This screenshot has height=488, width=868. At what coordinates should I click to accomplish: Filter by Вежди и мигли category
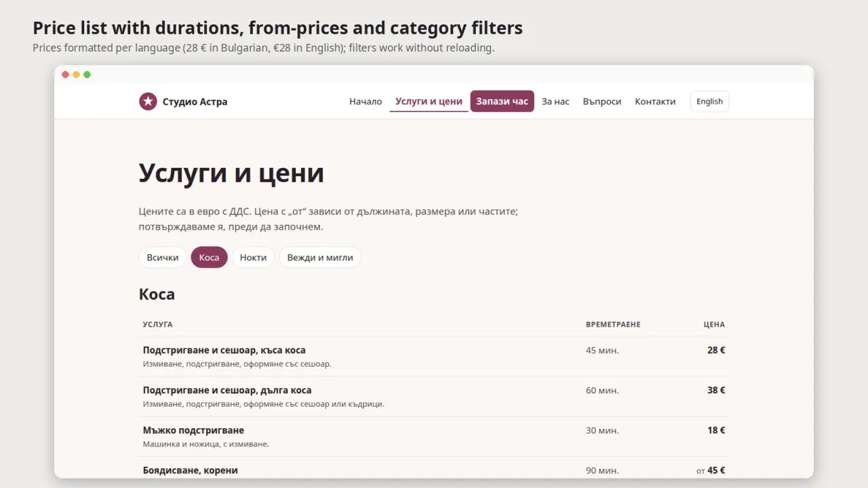[320, 258]
